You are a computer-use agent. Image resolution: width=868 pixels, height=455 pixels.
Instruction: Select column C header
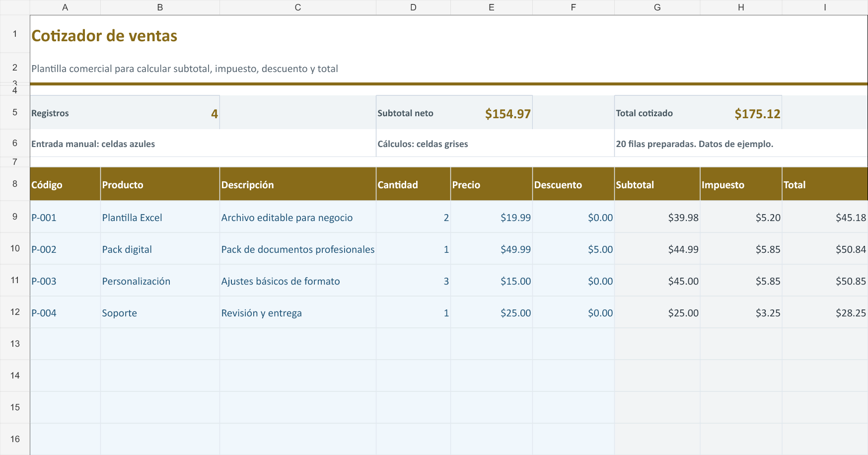[298, 7]
